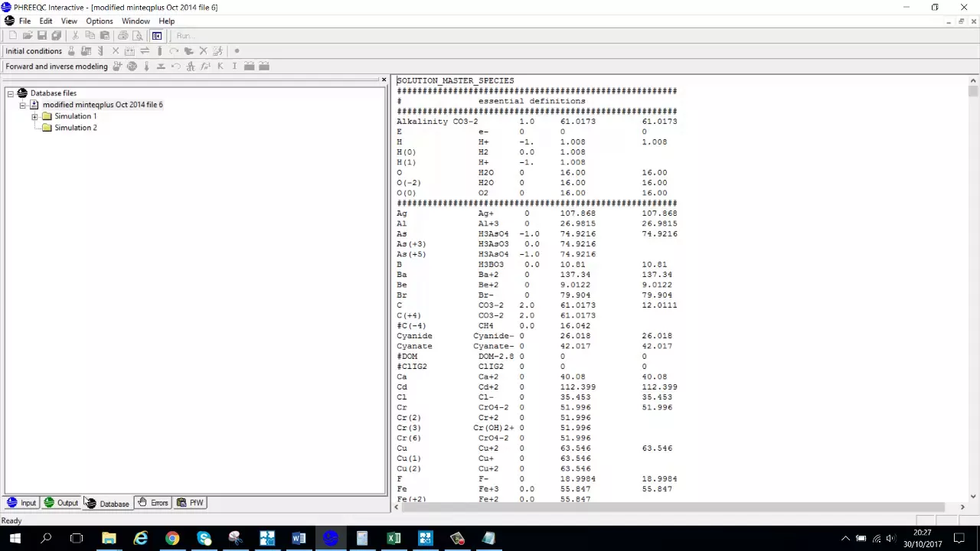Click the round Rx reaction icon in modeling toolbar
The image size is (980, 551).
click(x=132, y=67)
